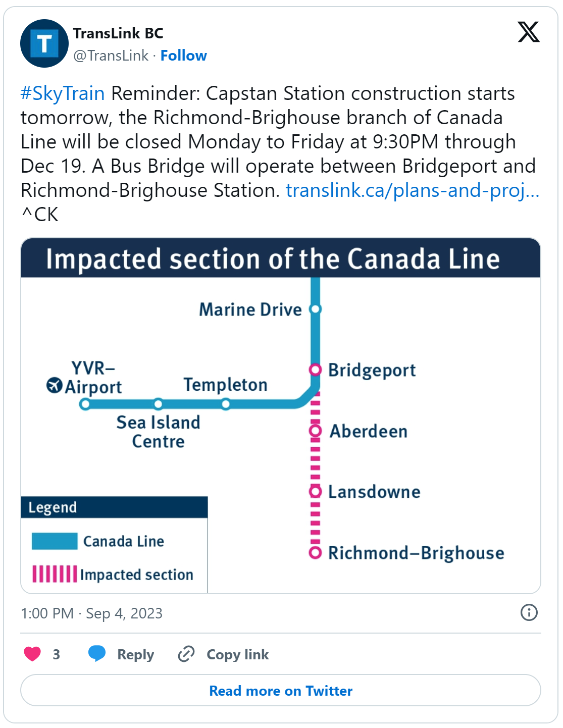
Task: Click Read more on Twitter
Action: (x=281, y=690)
